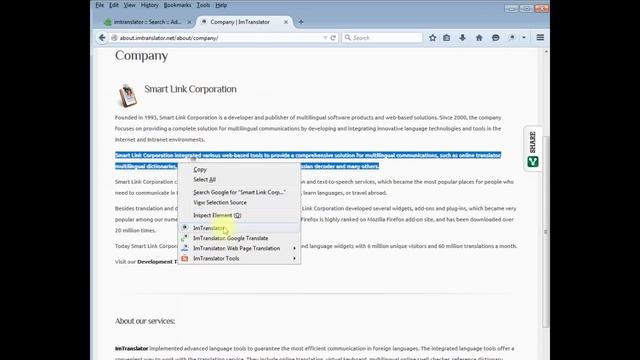Close the imtranslator Search tab

pos(189,22)
